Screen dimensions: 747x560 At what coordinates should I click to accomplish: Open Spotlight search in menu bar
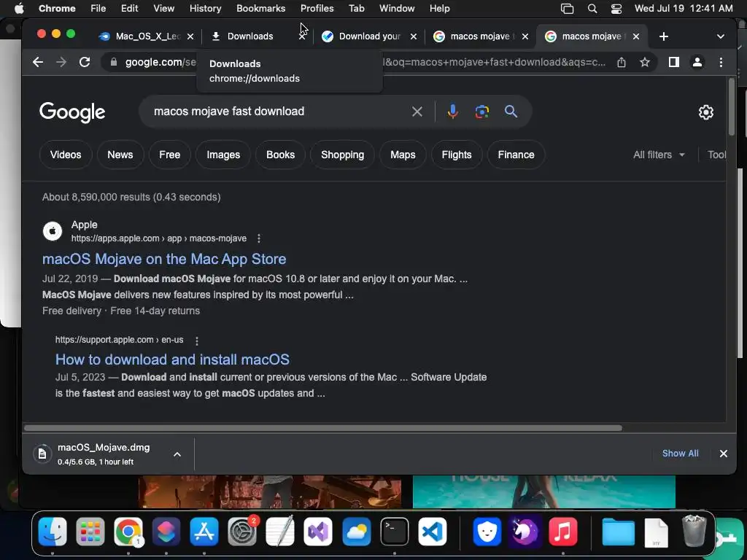[x=592, y=9]
